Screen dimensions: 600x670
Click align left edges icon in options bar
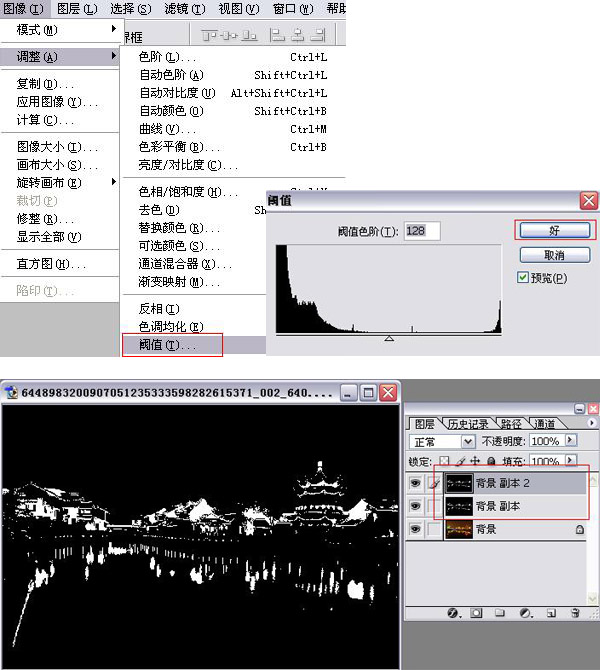277,35
